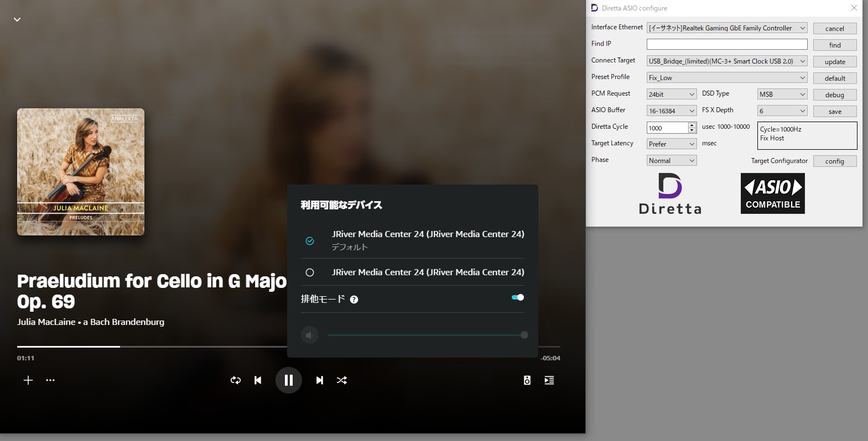
Task: Pause playback
Action: click(x=289, y=380)
